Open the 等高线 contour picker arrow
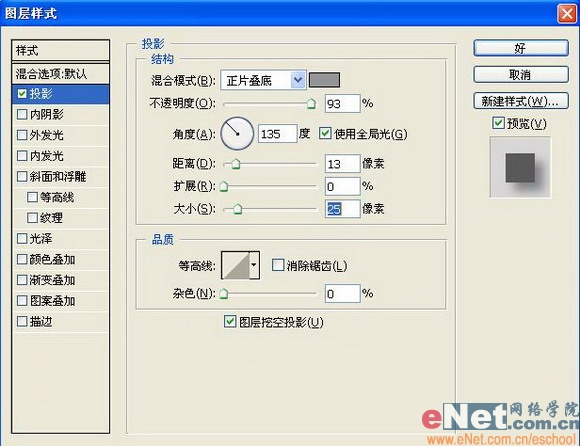Viewport: 580px width, 446px height. click(254, 265)
